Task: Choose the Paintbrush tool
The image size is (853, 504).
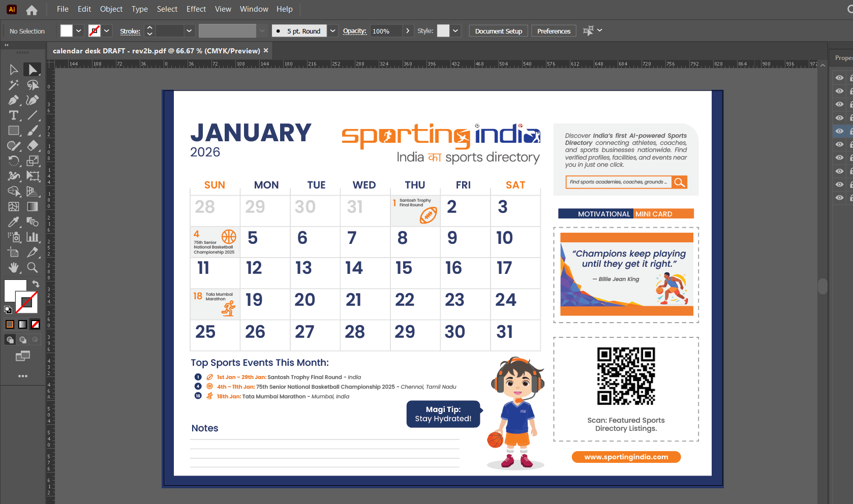Action: (x=33, y=131)
